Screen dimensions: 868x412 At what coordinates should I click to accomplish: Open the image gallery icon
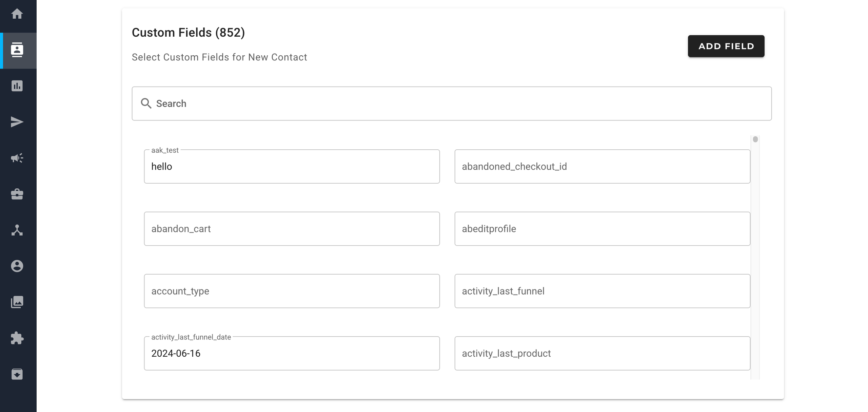click(x=17, y=302)
